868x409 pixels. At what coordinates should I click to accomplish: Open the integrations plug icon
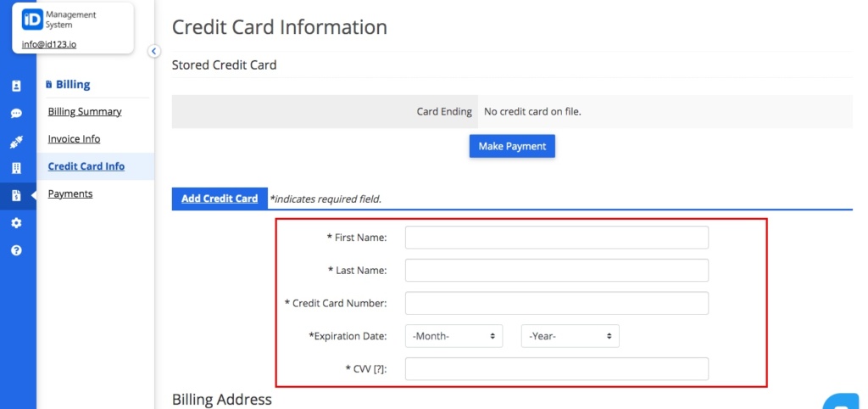click(x=16, y=143)
